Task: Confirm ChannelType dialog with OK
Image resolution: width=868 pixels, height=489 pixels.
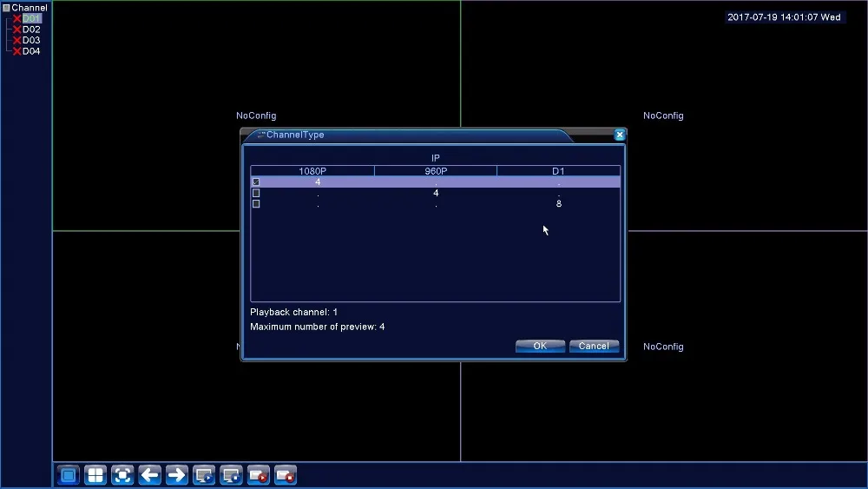Action: tap(540, 346)
